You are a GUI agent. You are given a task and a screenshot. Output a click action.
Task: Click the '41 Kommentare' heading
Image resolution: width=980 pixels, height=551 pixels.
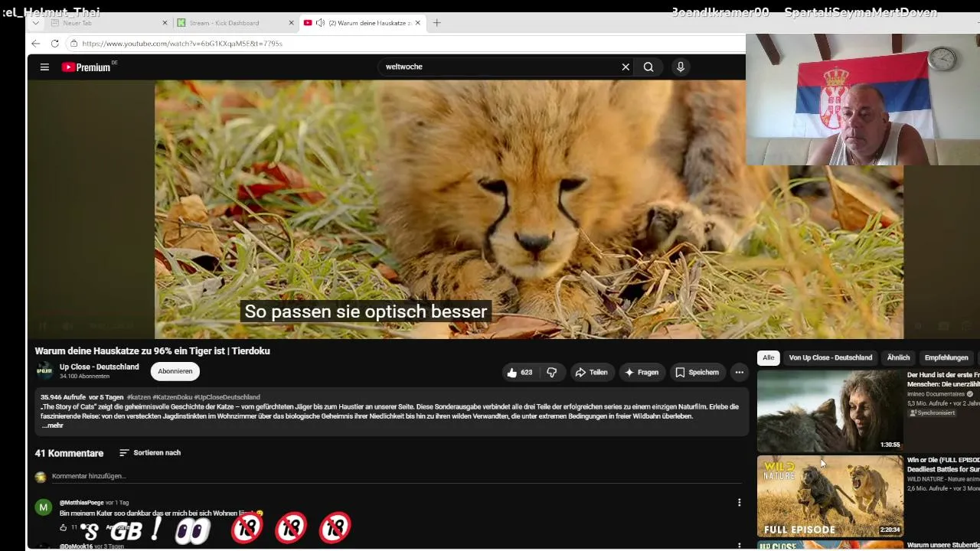69,453
